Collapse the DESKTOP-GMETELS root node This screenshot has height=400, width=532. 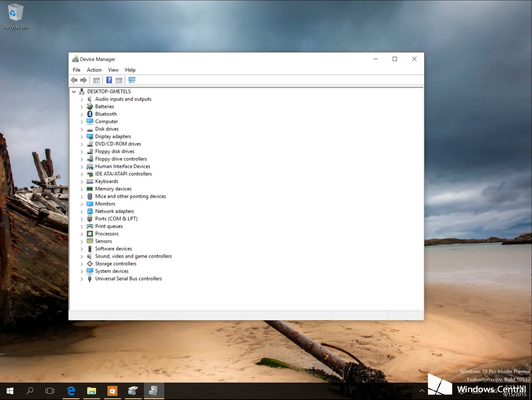click(x=74, y=91)
